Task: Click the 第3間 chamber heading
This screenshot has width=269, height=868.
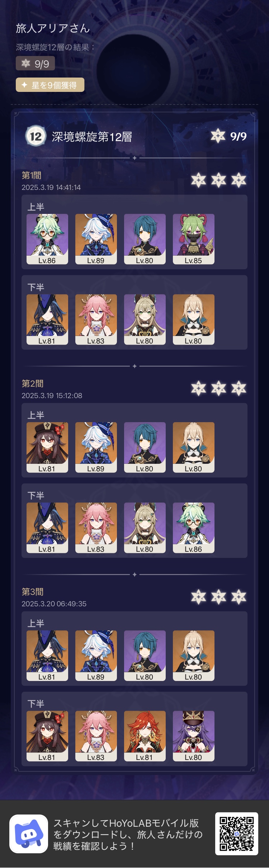Action: pos(33,592)
